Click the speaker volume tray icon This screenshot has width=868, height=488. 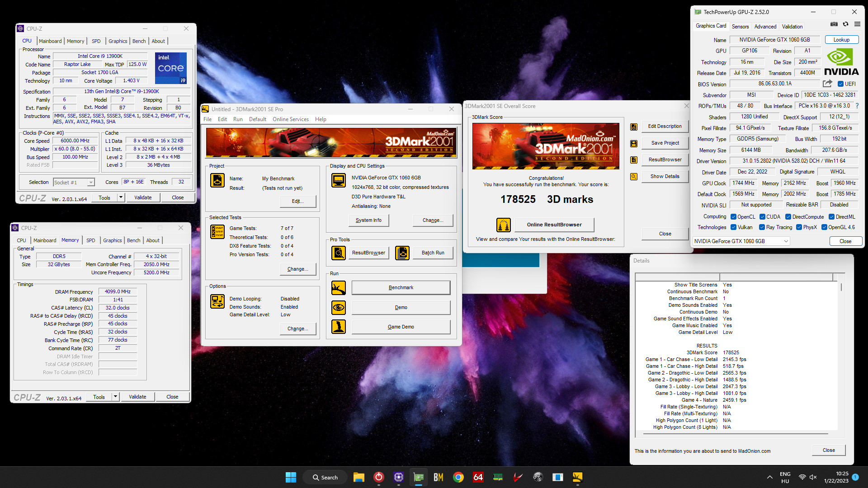point(813,477)
